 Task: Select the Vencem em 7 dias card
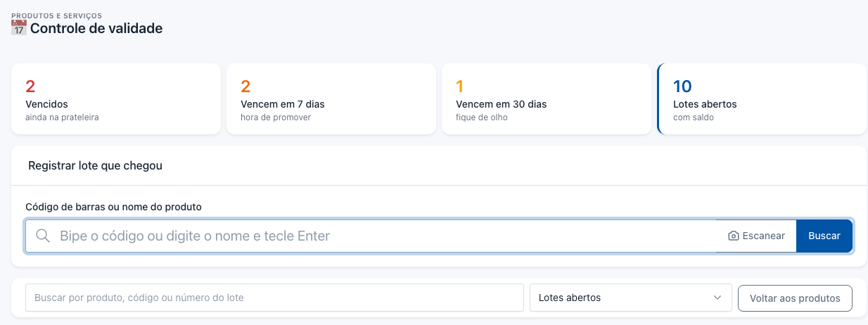(x=331, y=99)
